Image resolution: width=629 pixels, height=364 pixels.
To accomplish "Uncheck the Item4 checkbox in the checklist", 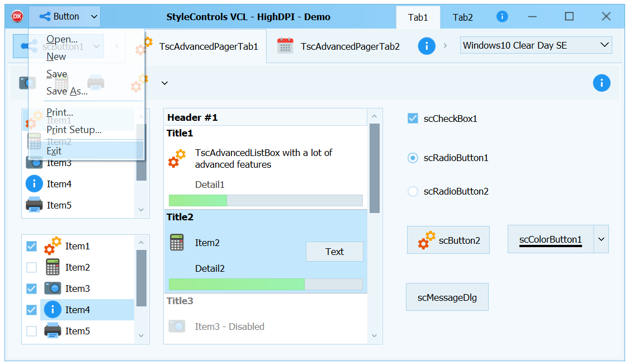I will (x=31, y=310).
